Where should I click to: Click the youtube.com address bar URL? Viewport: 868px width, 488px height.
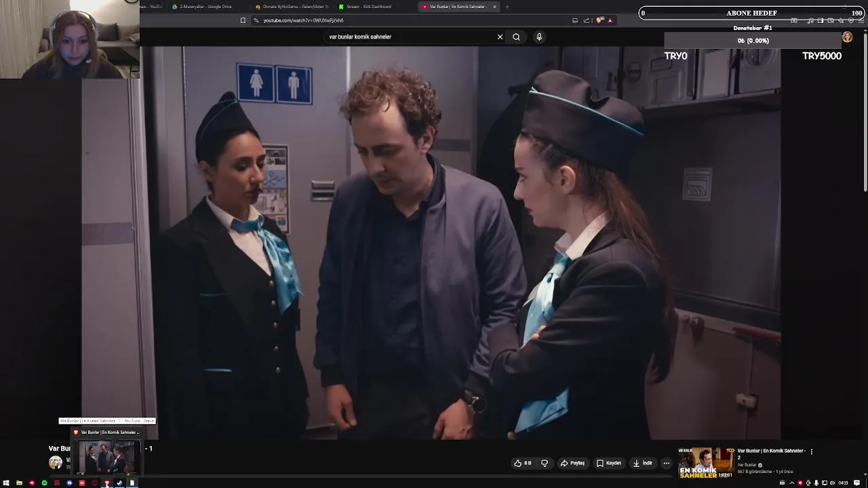click(x=303, y=20)
